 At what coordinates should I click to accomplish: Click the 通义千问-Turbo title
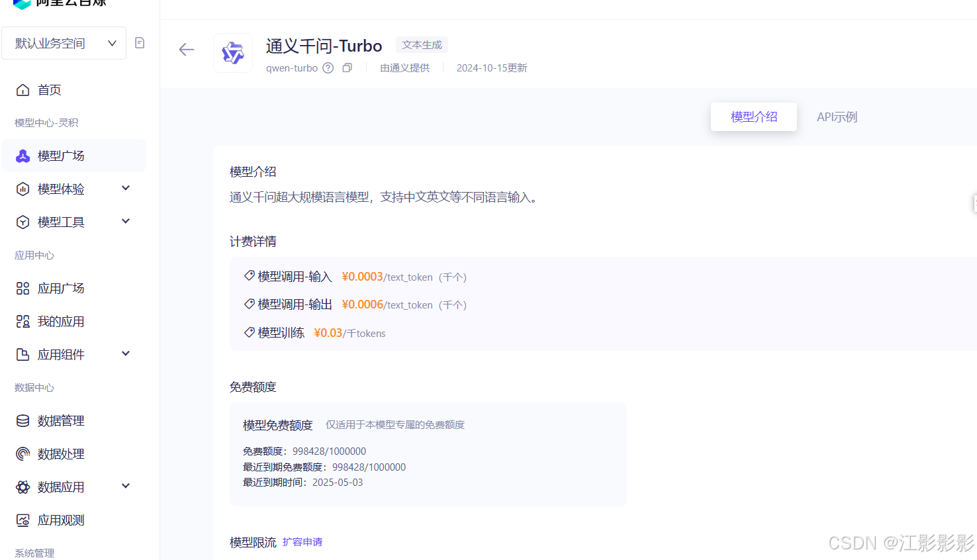coord(324,46)
